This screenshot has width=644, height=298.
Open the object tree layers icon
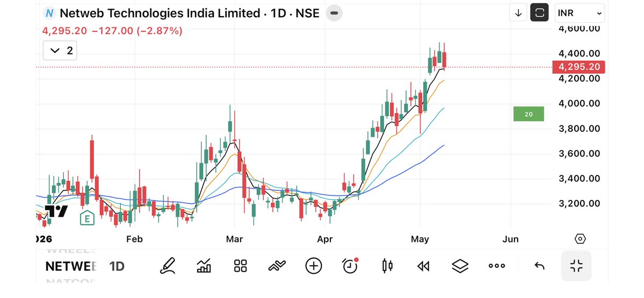tap(460, 266)
